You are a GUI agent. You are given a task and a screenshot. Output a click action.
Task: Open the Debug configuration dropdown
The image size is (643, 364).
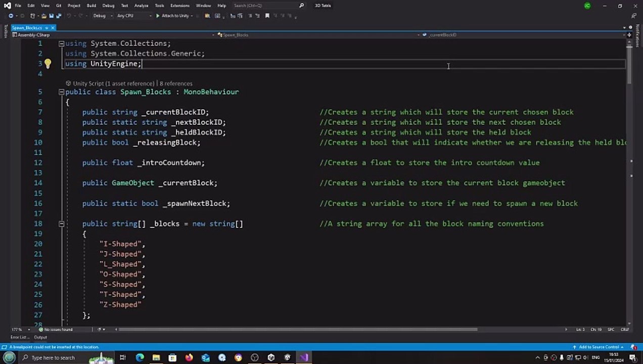point(101,16)
